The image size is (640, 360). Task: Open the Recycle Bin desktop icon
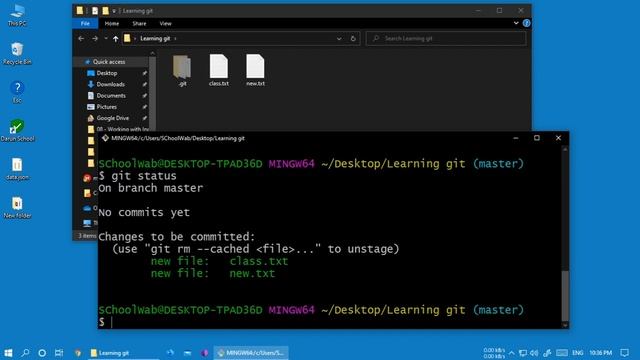point(17,54)
